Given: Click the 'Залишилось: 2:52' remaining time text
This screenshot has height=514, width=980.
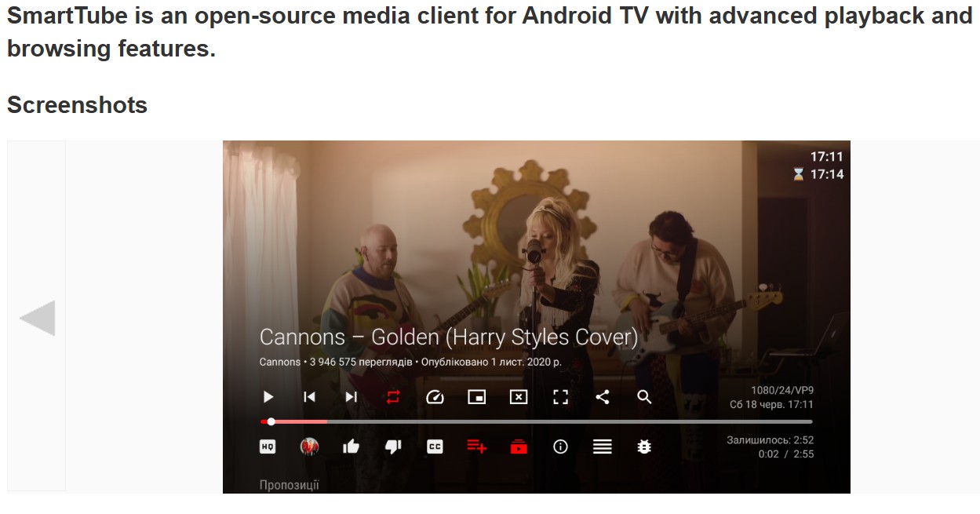Looking at the screenshot, I should pyautogui.click(x=770, y=440).
